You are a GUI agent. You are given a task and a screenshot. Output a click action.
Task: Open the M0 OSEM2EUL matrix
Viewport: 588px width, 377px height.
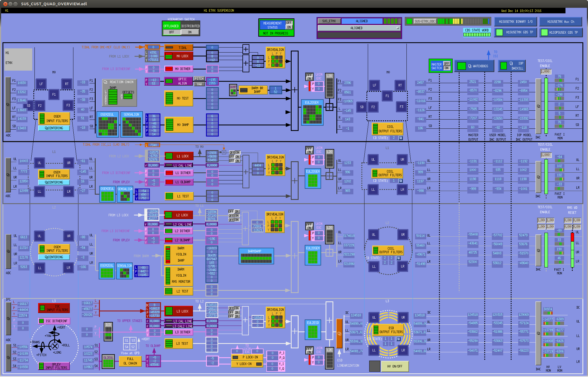click(x=108, y=124)
